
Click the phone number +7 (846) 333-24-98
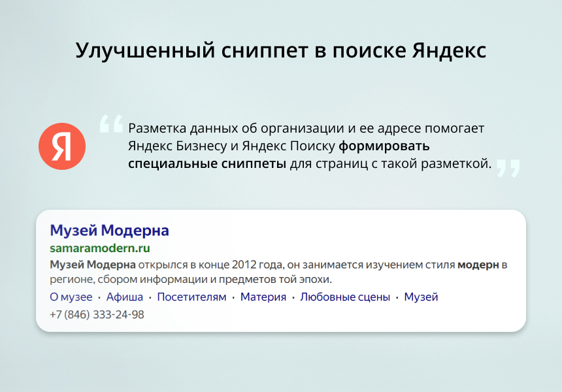tap(96, 314)
